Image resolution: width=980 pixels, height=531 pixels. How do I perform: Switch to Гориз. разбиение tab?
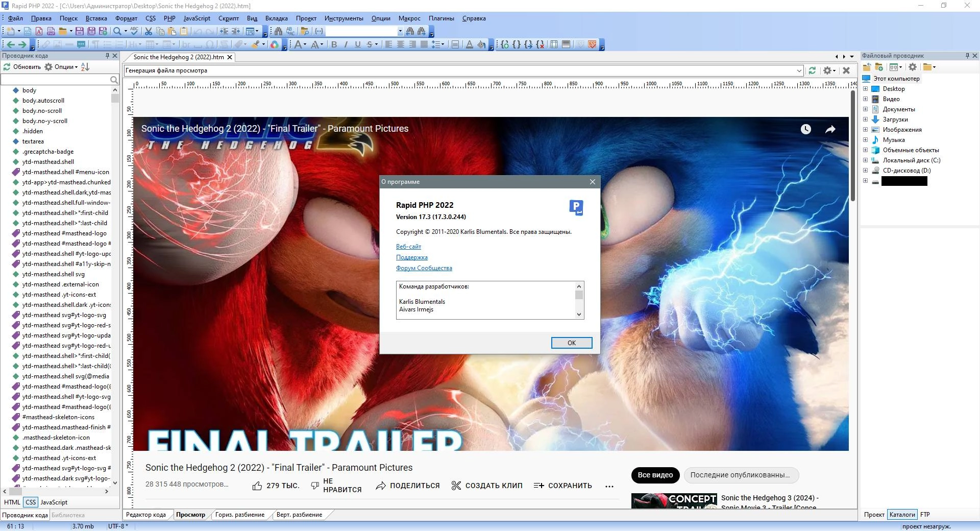[x=240, y=515]
